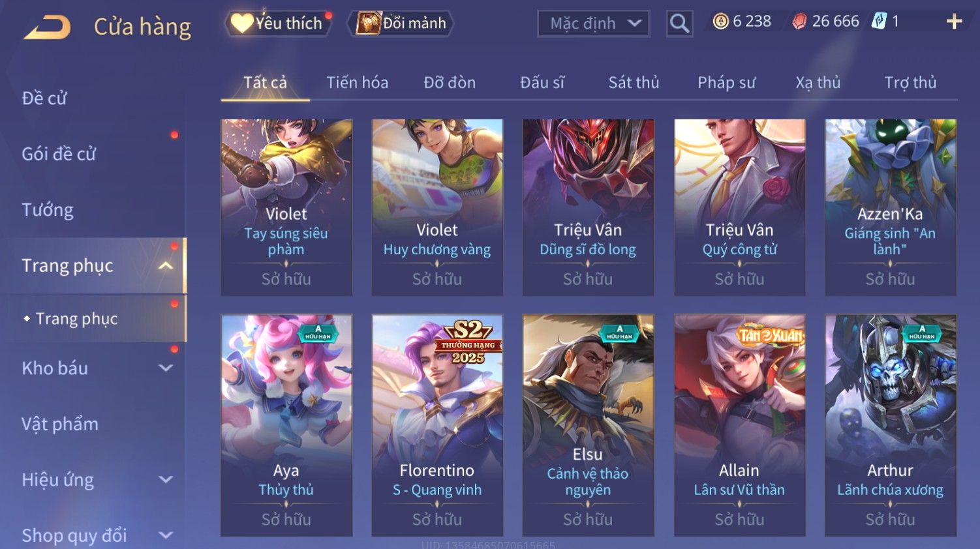This screenshot has width=980, height=549.
Task: Open the search magnifier icon
Action: point(679,23)
